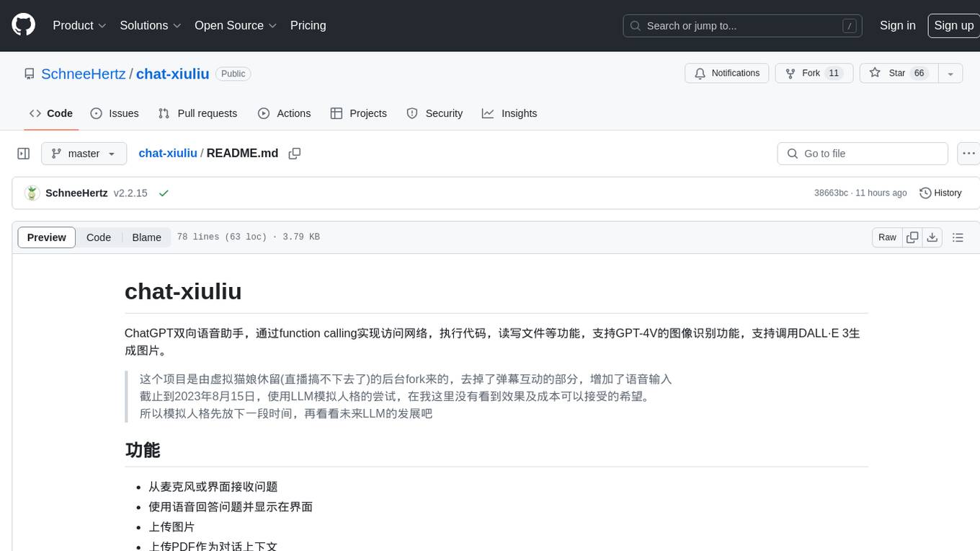Switch to the Pull requests tab
This screenshot has height=551, width=980.
coord(197,113)
